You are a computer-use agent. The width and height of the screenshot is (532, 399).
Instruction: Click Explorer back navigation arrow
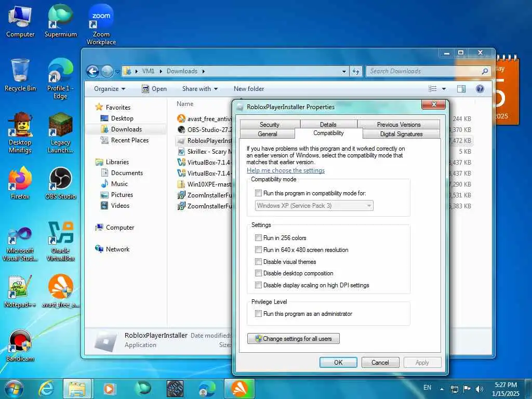92,71
